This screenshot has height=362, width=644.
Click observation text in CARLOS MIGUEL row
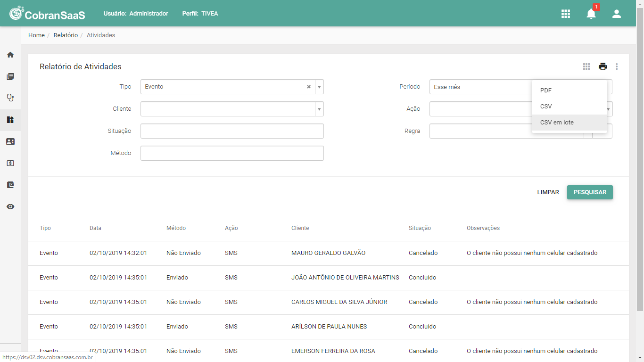click(532, 302)
